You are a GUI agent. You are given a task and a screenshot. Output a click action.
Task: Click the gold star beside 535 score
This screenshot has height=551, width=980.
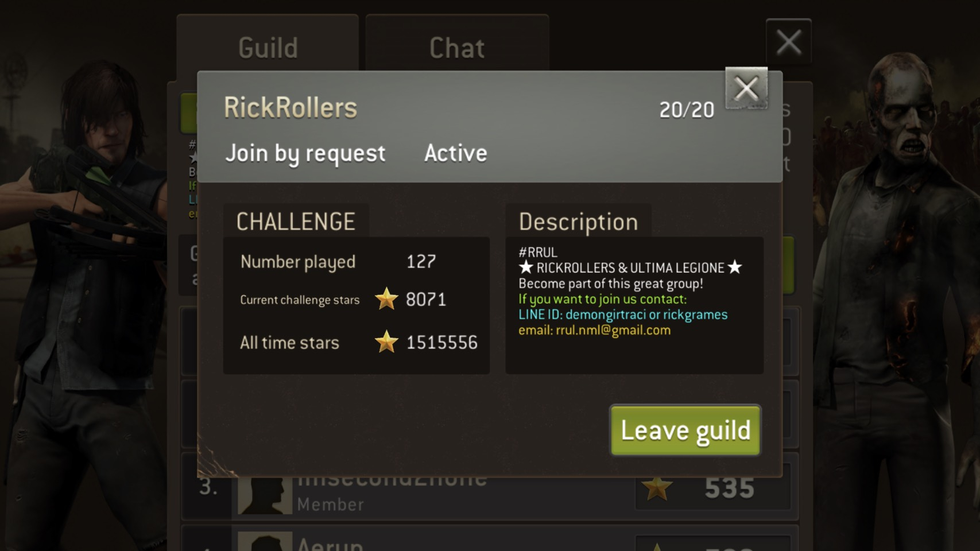(657, 488)
